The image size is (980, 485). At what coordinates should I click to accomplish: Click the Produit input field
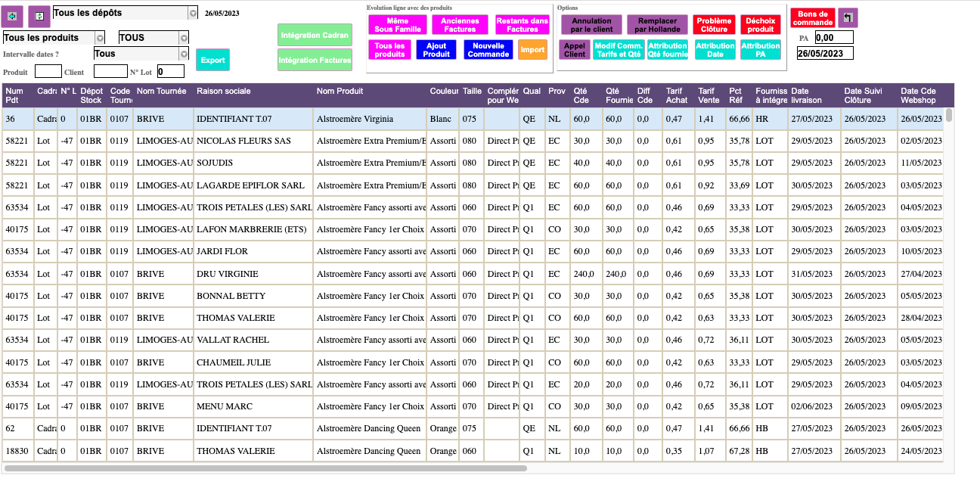coord(48,72)
